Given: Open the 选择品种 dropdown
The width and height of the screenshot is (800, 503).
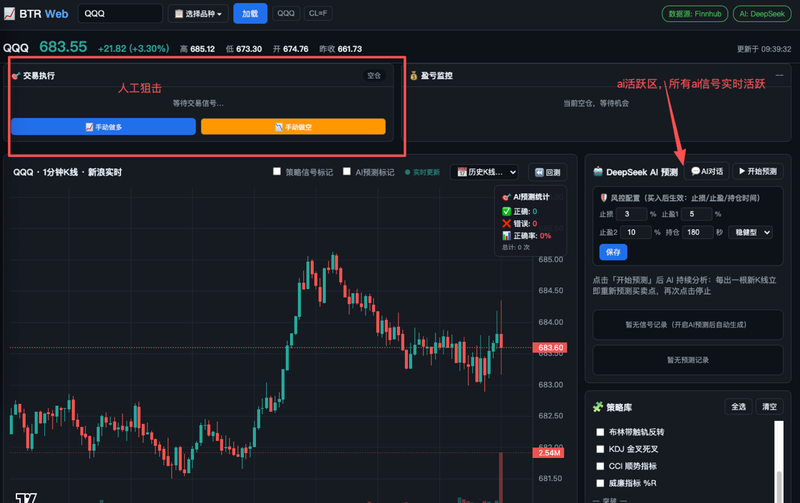Looking at the screenshot, I should 198,14.
